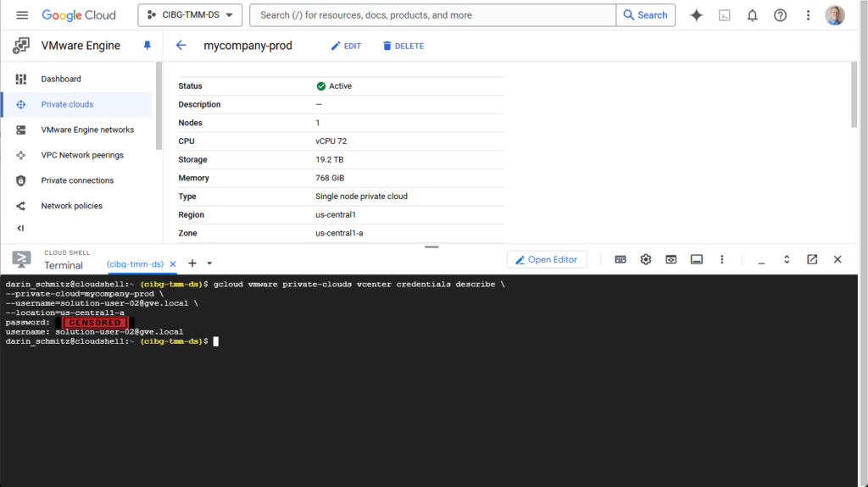Open the CIBG-TMM-DS project selector

click(x=190, y=15)
